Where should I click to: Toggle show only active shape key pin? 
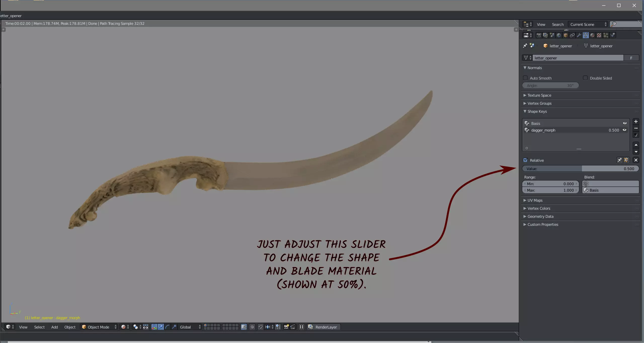(620, 160)
